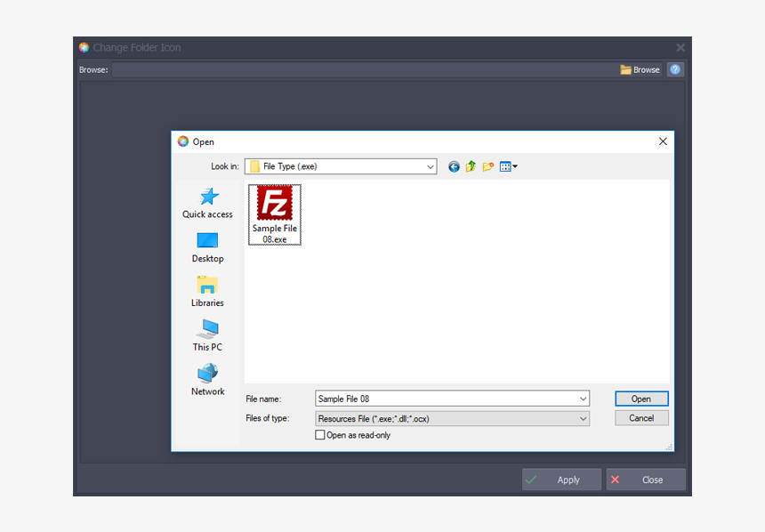Open the View Menu icon
The height and width of the screenshot is (532, 765).
[508, 166]
